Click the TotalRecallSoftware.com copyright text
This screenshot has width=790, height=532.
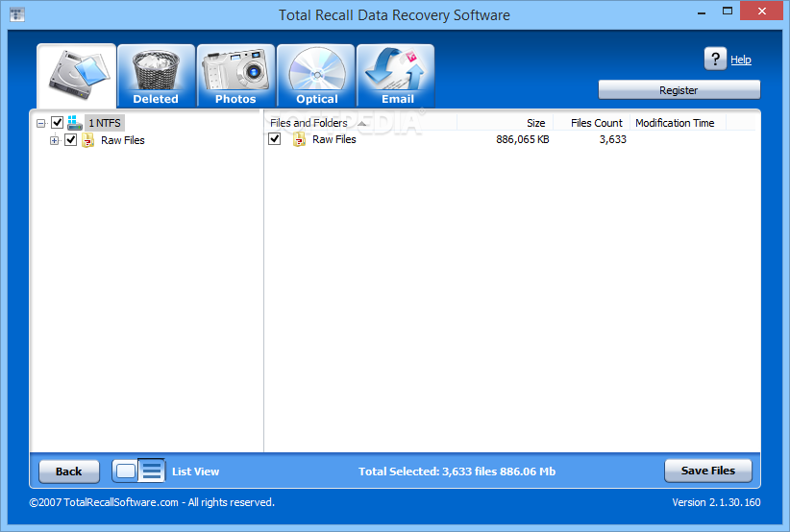pyautogui.click(x=152, y=502)
